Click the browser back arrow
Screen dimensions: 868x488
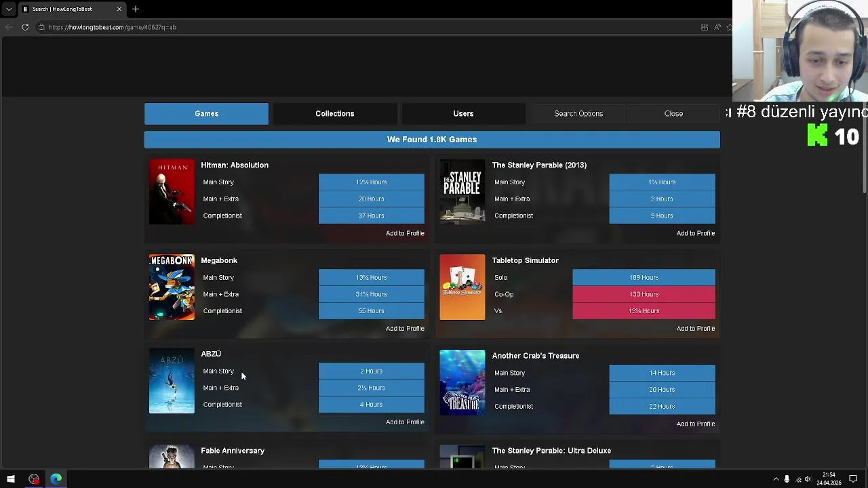click(9, 27)
